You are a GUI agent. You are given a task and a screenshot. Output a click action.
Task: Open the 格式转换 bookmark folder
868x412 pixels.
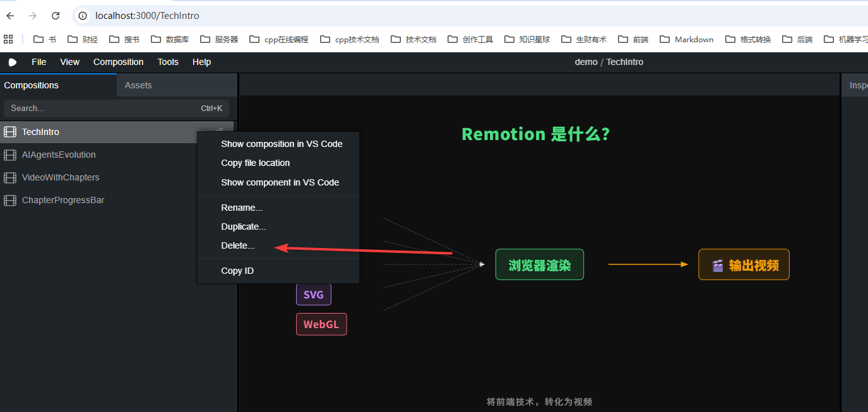pos(748,39)
